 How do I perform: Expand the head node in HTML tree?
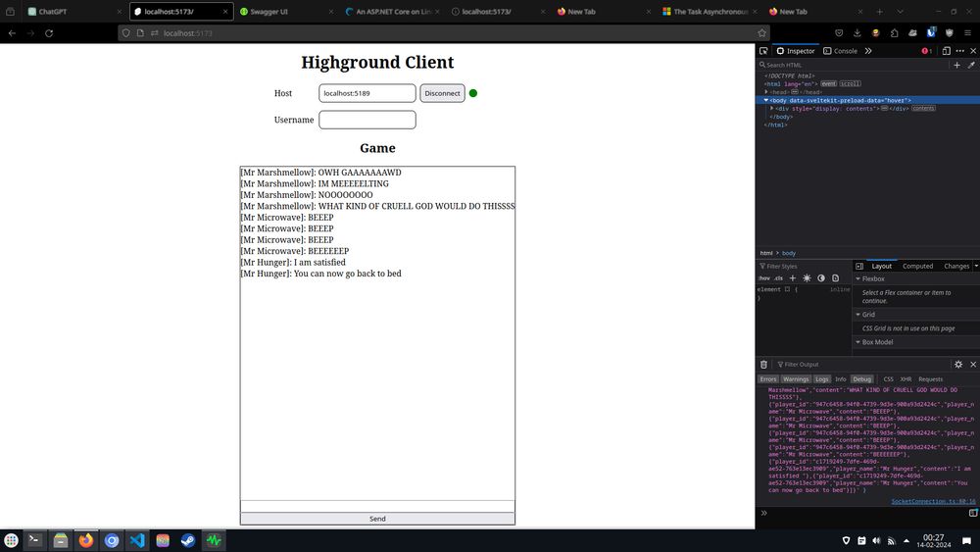766,92
